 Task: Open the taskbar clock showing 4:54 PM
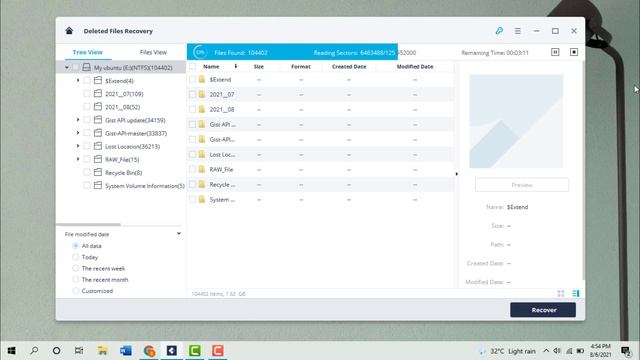[x=600, y=351]
